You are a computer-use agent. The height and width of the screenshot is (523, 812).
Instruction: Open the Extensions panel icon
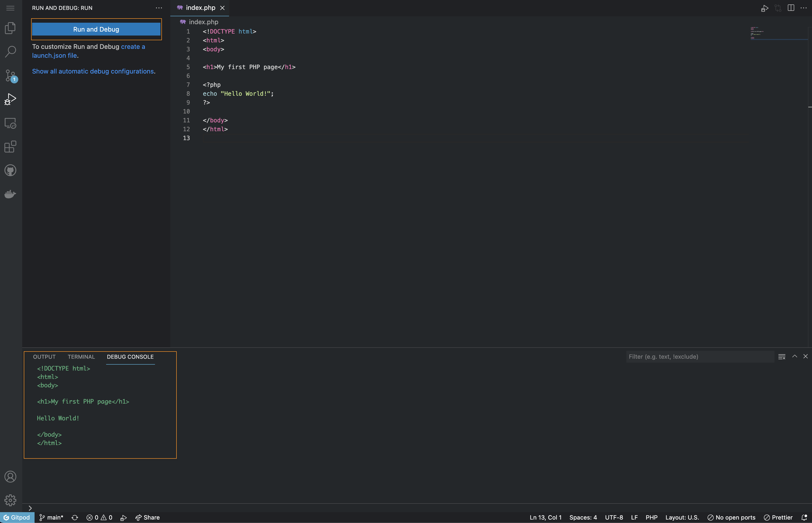coord(10,147)
